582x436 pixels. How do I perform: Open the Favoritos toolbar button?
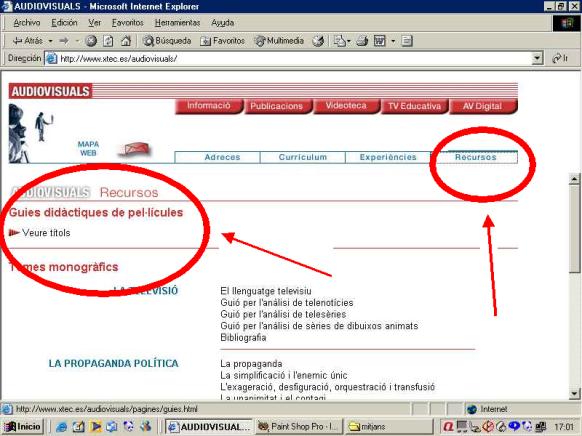[x=222, y=41]
